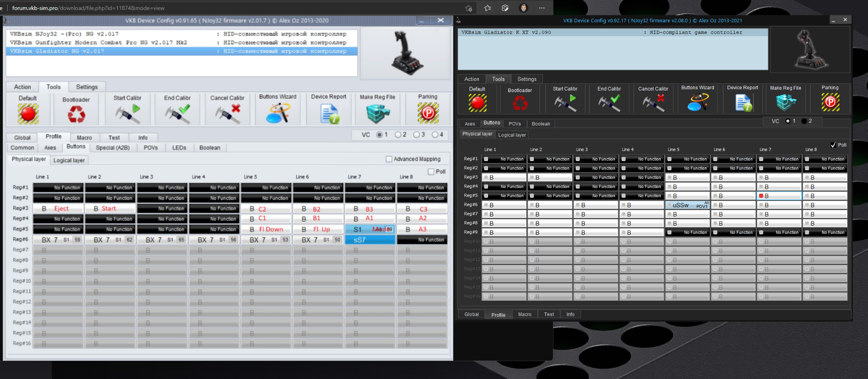Select VKBsim Gunfighter Modern Combat Pro device row
This screenshot has height=379, width=868.
coord(182,42)
